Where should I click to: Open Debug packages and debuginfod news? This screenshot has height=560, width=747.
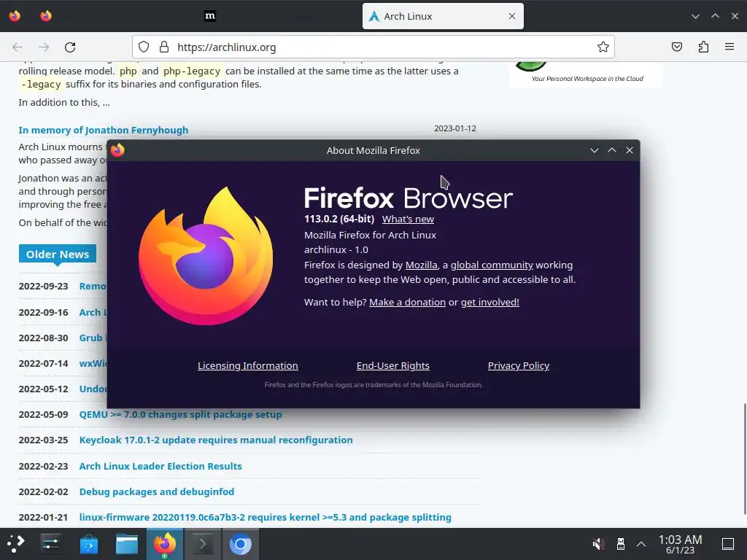(157, 491)
